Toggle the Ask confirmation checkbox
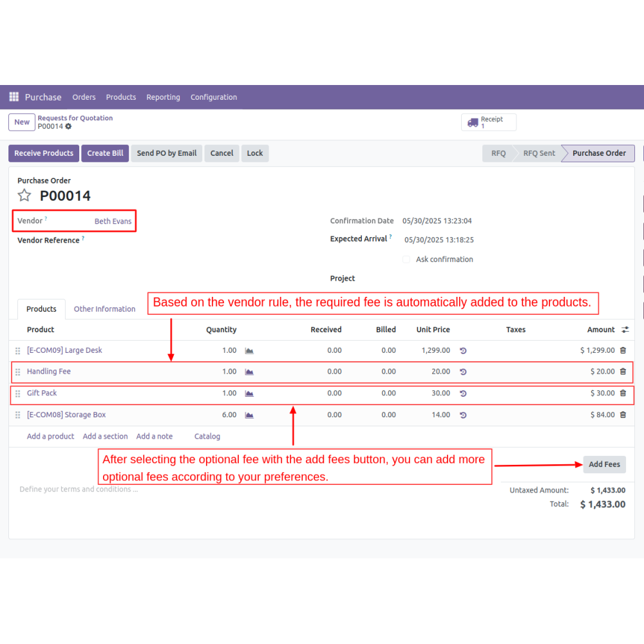 pos(406,260)
